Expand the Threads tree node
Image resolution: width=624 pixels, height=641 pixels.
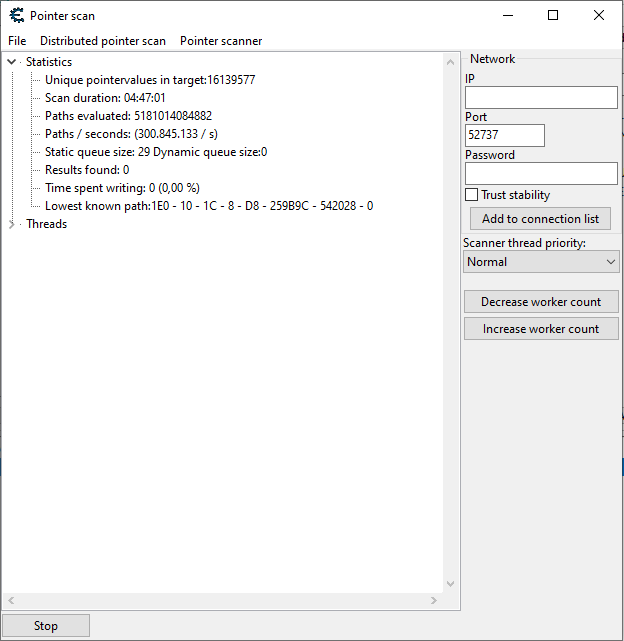(11, 224)
